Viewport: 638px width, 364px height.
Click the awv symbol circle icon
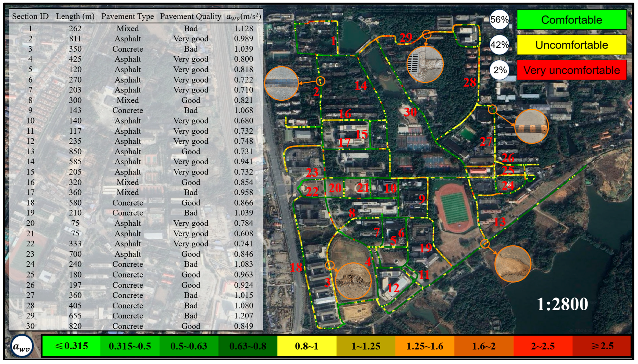[22, 346]
